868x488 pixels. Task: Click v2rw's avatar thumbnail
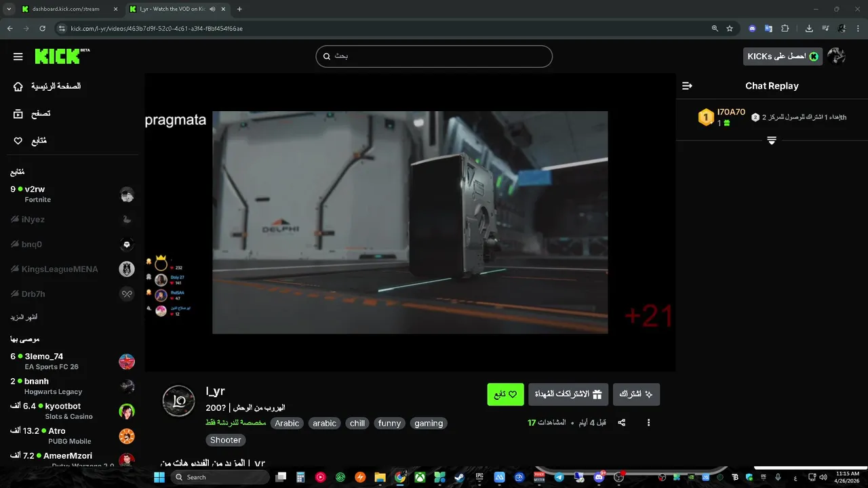point(127,195)
